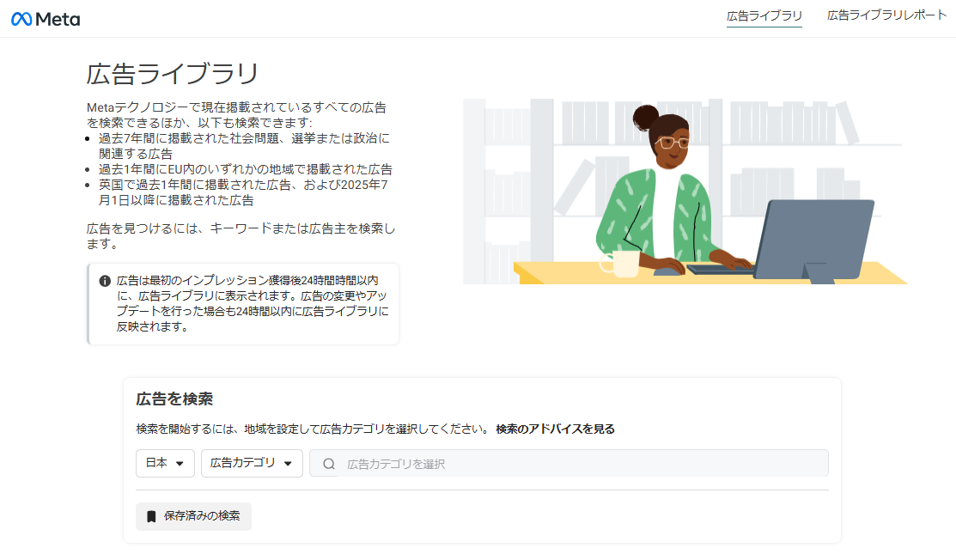Click the librarian illustration image
Screen dimensions: 956x560
pos(685,192)
